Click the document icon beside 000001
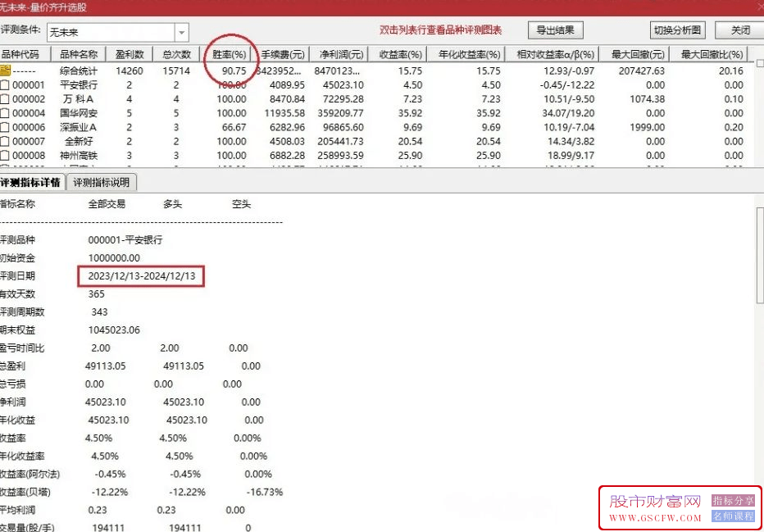Image resolution: width=764 pixels, height=532 pixels. click(5, 84)
